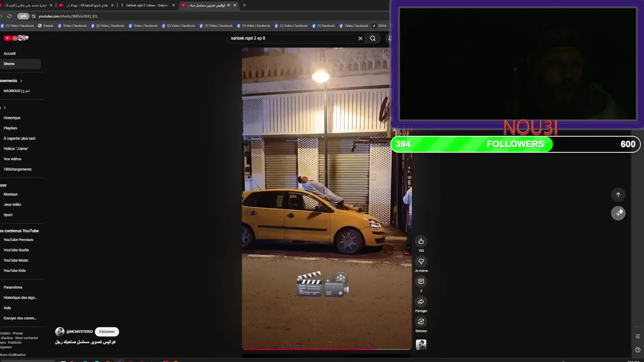Like the short with thumbs up icon
Image resolution: width=644 pixels, height=362 pixels.
[x=421, y=241]
